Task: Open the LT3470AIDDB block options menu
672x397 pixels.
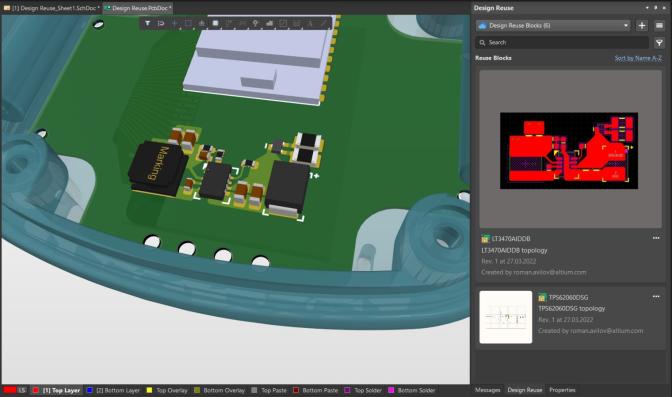Action: [656, 238]
